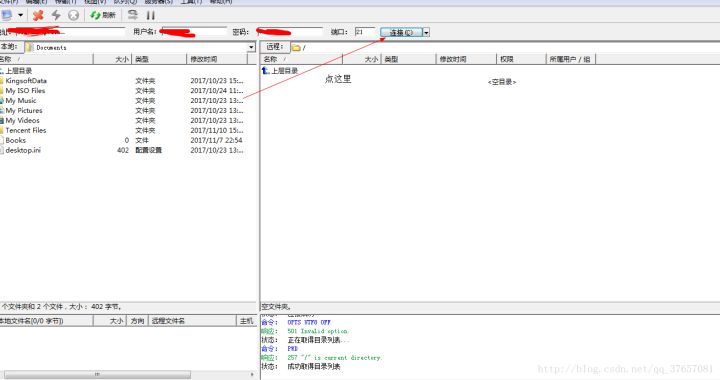
Task: Sort remote pane by 权限 column
Action: tap(521, 59)
